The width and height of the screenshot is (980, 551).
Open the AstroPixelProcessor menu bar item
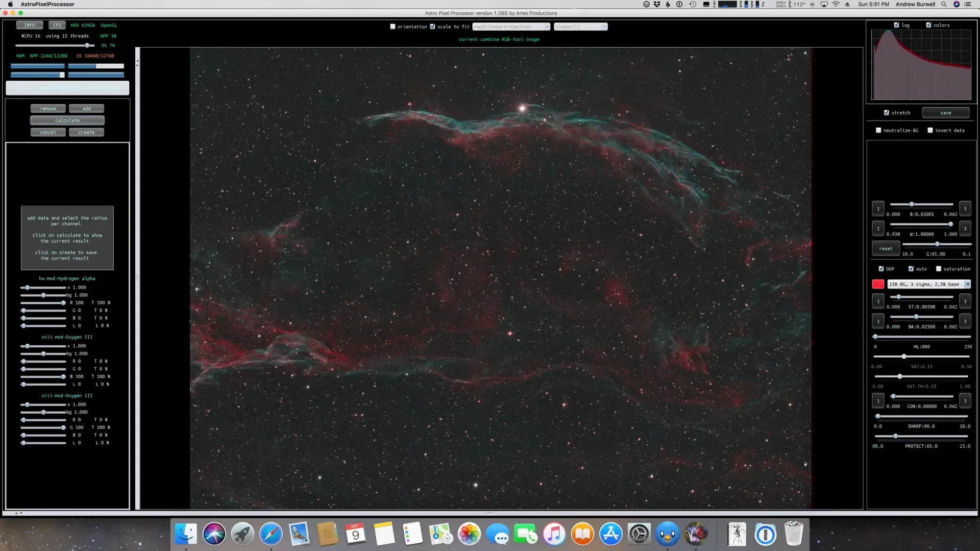click(x=48, y=4)
